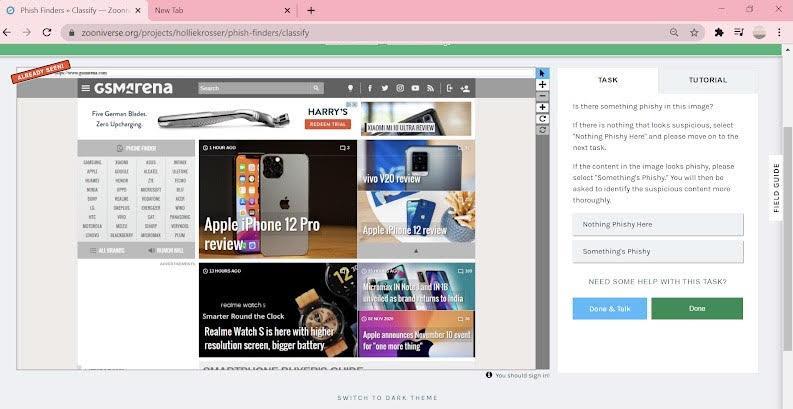Click the 'Done & Talk' button

(609, 308)
